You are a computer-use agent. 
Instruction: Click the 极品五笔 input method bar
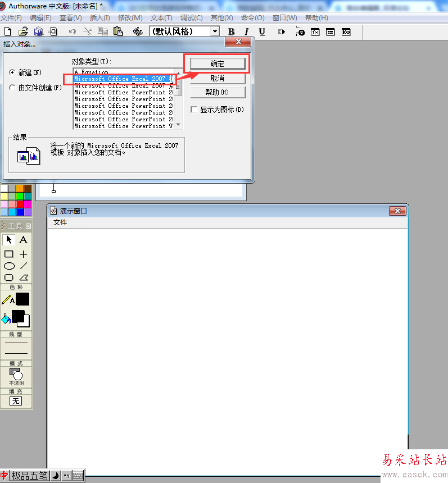tap(29, 476)
